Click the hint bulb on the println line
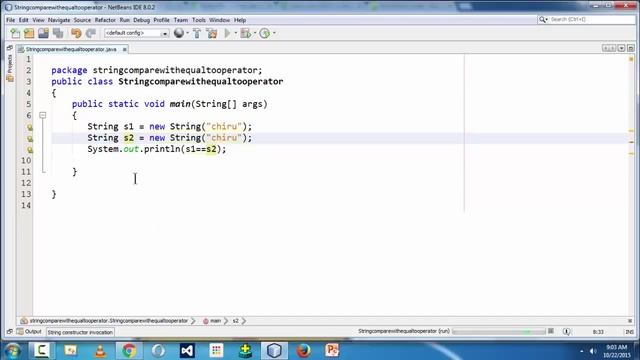Image resolution: width=640 pixels, height=360 pixels. point(30,150)
